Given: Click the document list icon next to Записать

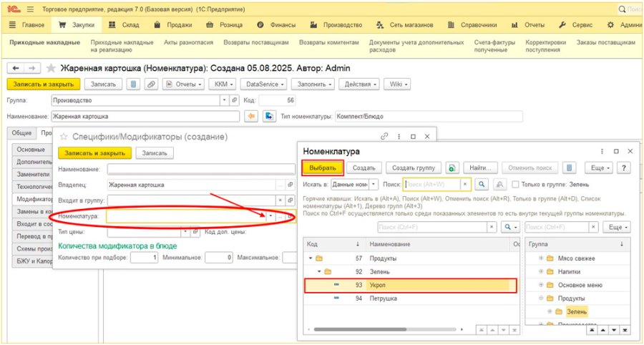Looking at the screenshot, I should 133,84.
